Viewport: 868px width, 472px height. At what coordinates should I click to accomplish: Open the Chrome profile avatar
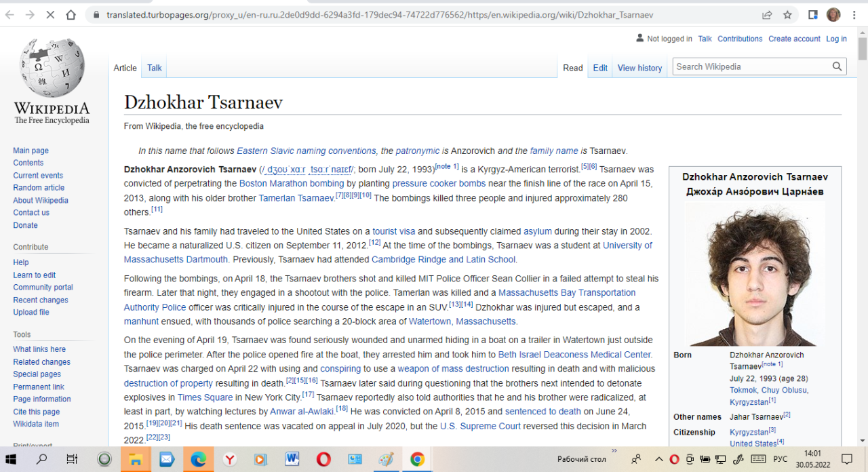pos(833,15)
